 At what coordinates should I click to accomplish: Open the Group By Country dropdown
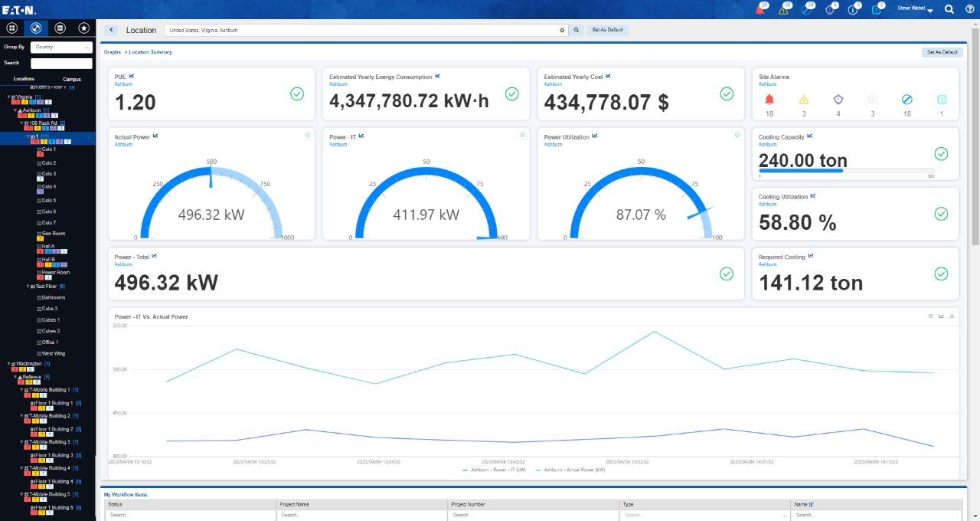click(x=62, y=47)
